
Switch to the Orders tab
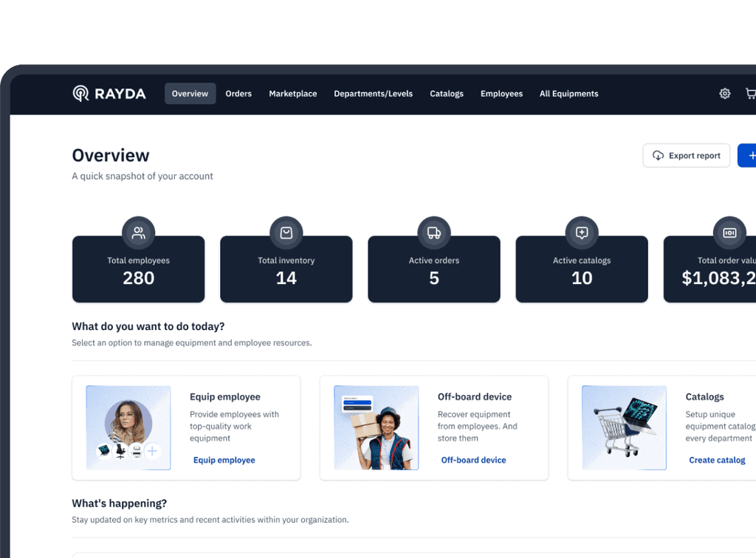pos(238,94)
